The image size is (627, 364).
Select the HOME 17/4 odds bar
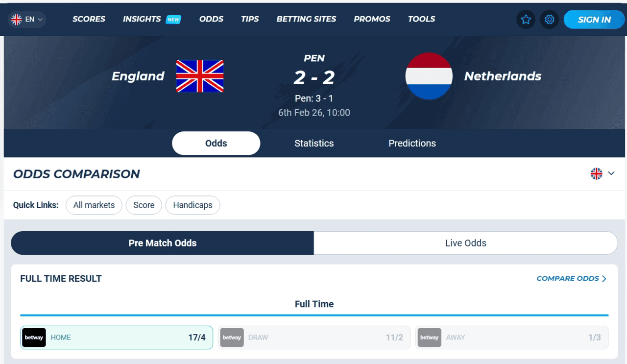coord(116,338)
